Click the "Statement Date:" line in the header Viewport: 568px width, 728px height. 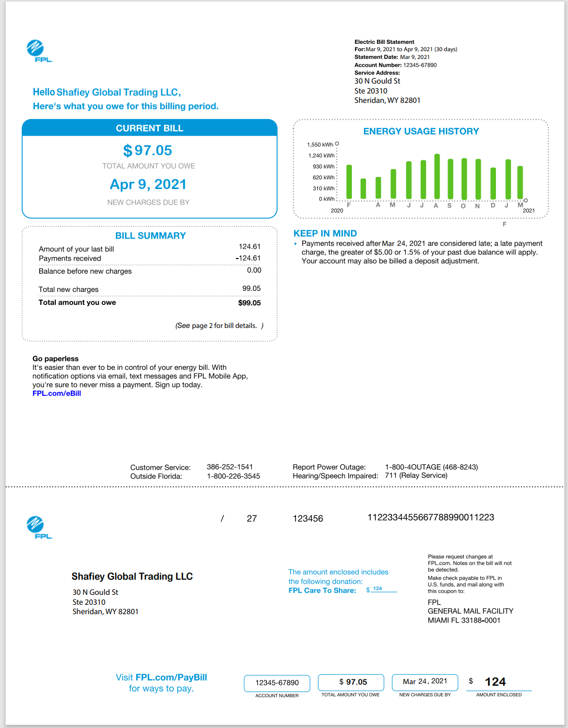point(392,57)
